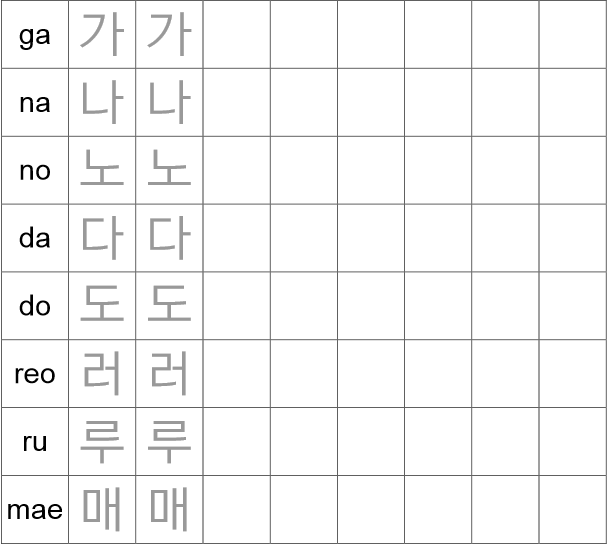The image size is (608, 545).
Task: Click the second 매 character cell
Action: coord(169,509)
